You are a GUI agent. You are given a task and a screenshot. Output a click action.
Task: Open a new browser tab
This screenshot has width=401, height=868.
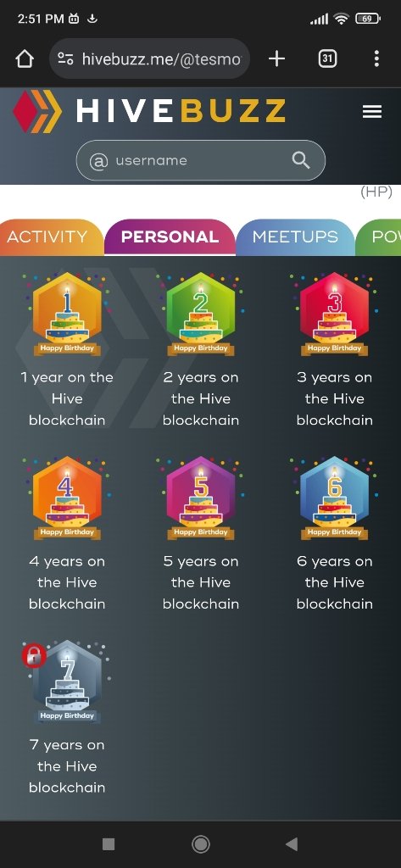(x=276, y=58)
